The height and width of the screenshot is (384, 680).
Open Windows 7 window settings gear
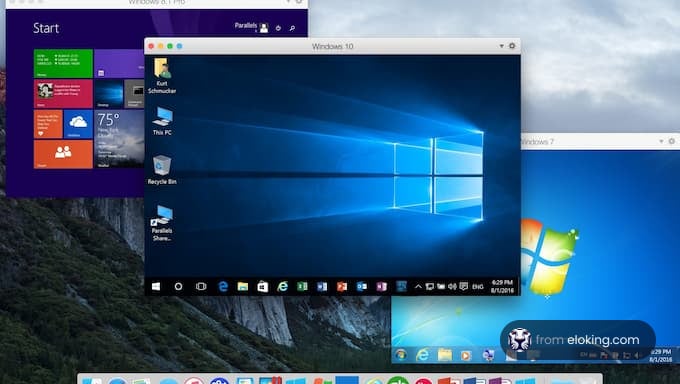[672, 141]
